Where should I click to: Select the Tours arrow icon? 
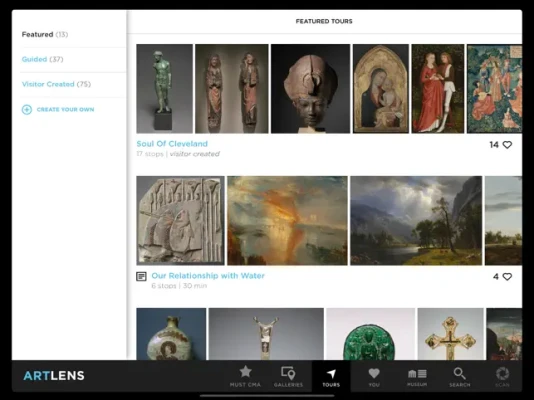point(331,373)
